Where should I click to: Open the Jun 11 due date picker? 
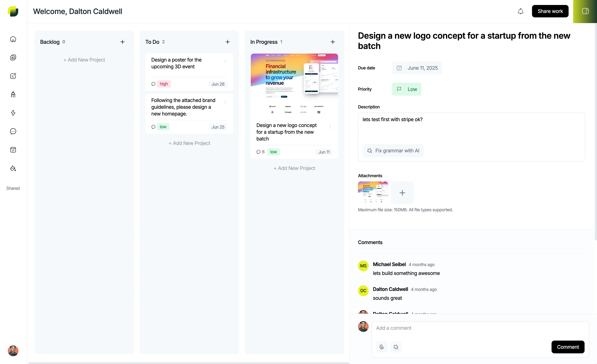[417, 68]
